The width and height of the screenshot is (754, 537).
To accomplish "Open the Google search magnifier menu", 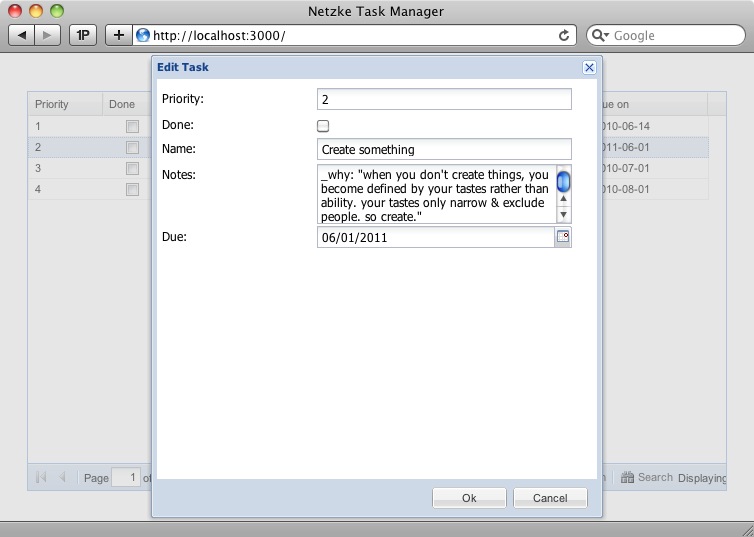I will [x=600, y=35].
